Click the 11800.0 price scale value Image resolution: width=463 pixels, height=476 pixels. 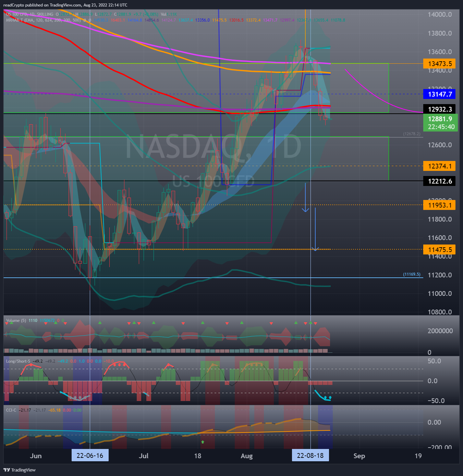(x=440, y=219)
